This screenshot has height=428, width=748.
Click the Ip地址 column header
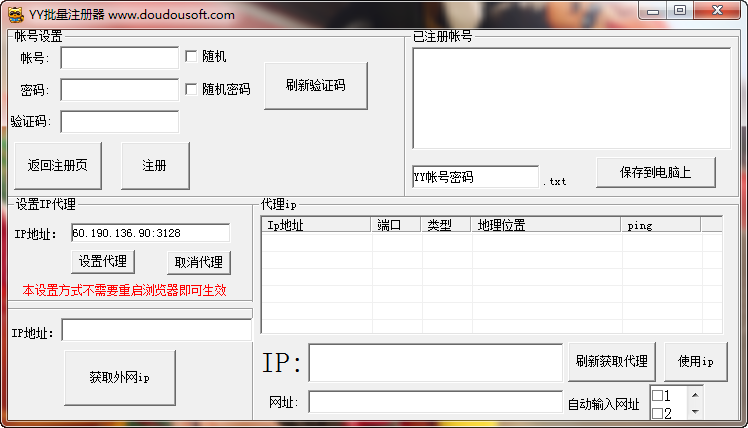pyautogui.click(x=316, y=225)
